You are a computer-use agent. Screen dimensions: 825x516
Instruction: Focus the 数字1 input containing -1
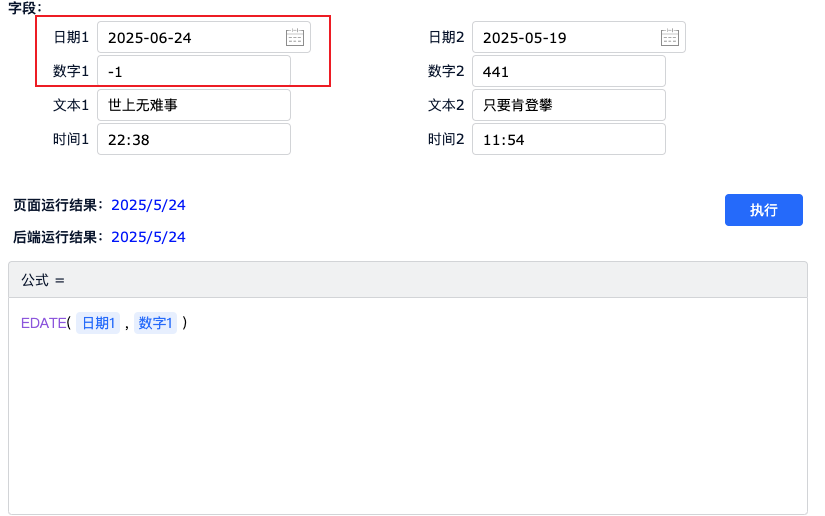(193, 72)
